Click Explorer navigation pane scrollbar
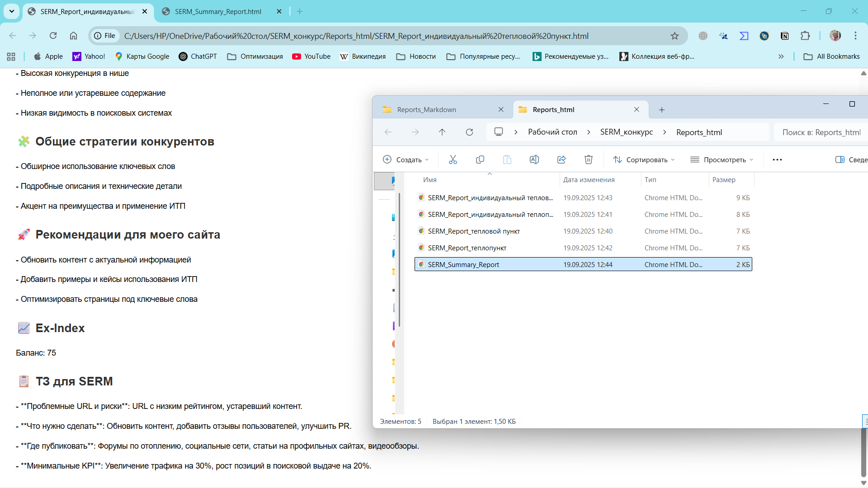This screenshot has height=488, width=868. tap(399, 260)
